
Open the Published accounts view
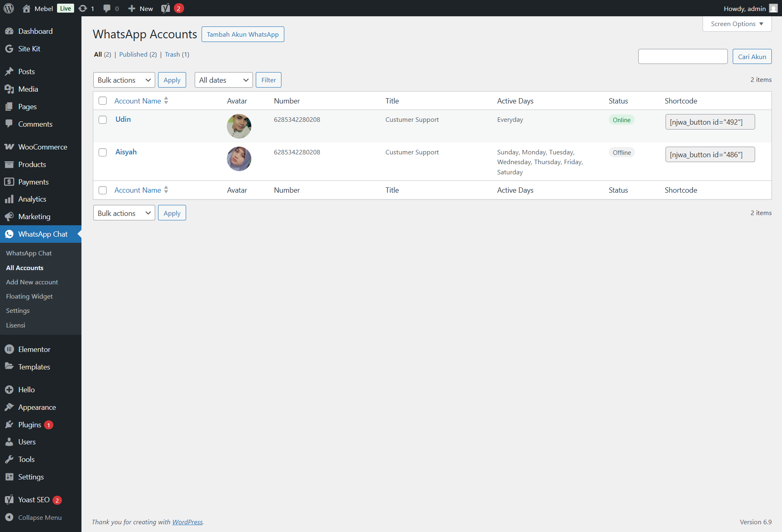pyautogui.click(x=133, y=54)
